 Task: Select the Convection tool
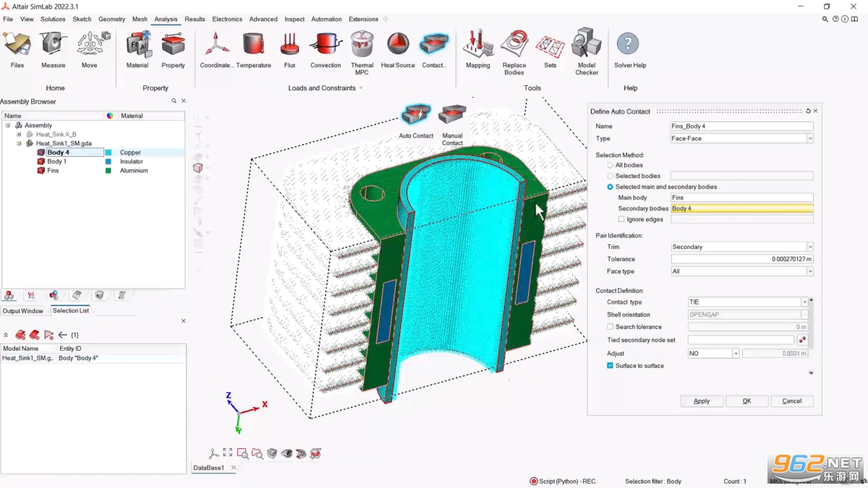coord(325,49)
